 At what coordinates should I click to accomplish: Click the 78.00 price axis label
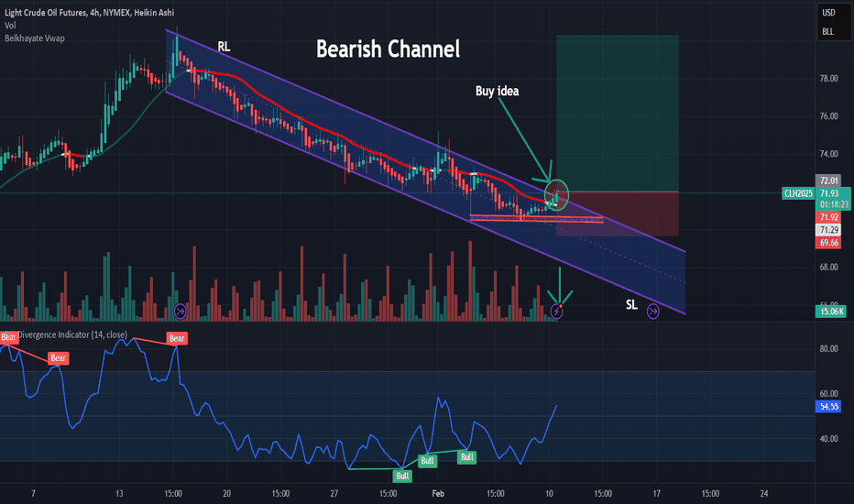[x=829, y=79]
